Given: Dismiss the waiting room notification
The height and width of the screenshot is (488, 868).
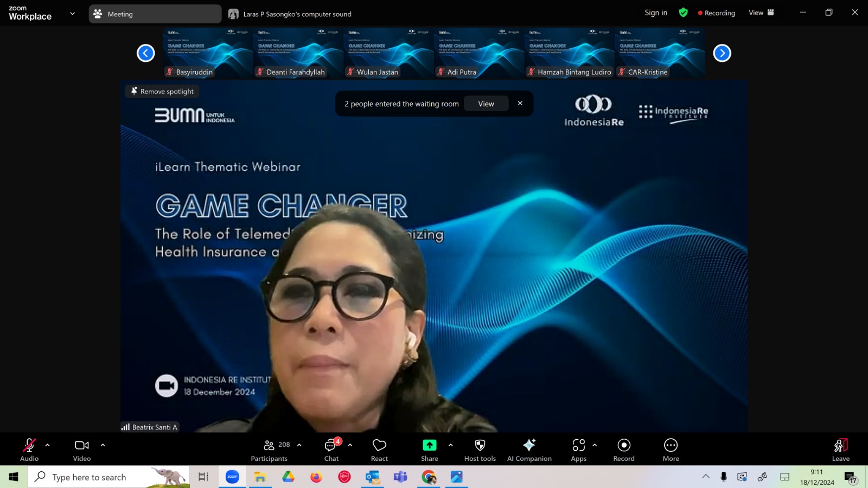Looking at the screenshot, I should click(520, 103).
